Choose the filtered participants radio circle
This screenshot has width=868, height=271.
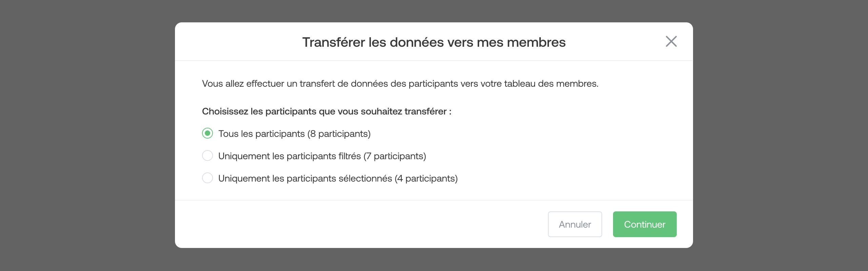click(x=208, y=156)
